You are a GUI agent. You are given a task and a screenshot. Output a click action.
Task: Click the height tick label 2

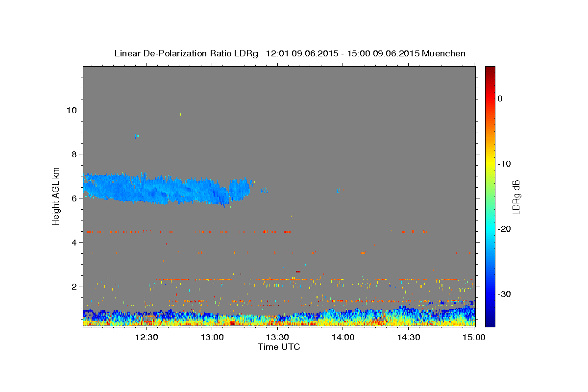(x=74, y=286)
